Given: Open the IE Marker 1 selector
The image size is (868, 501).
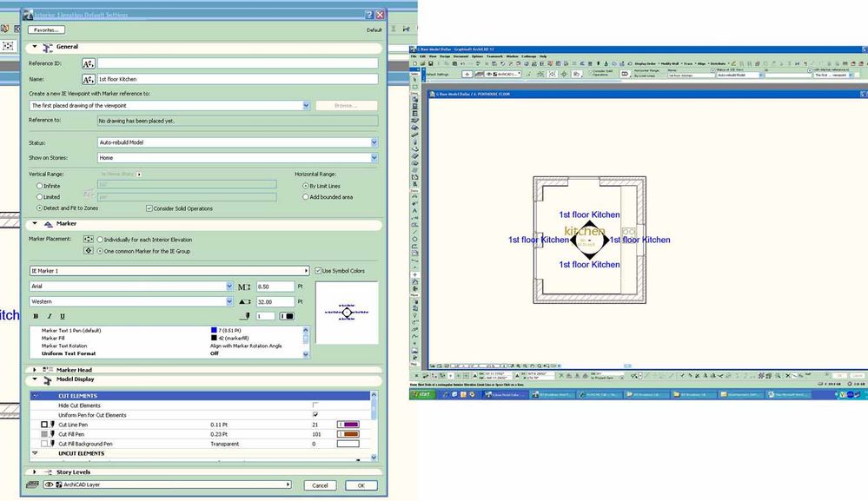Looking at the screenshot, I should pos(169,271).
